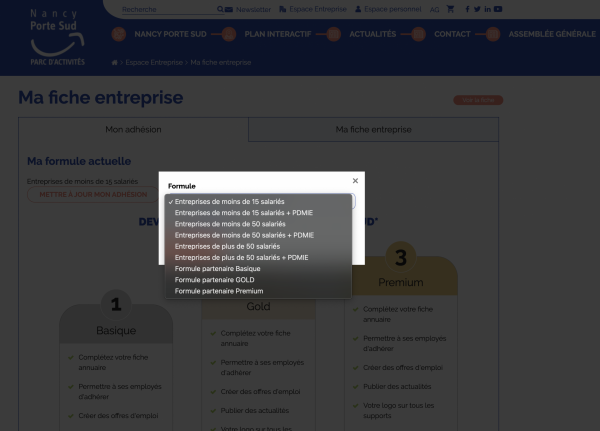The image size is (600, 431).
Task: Select Formule partenaire Premium option
Action: pos(258,291)
